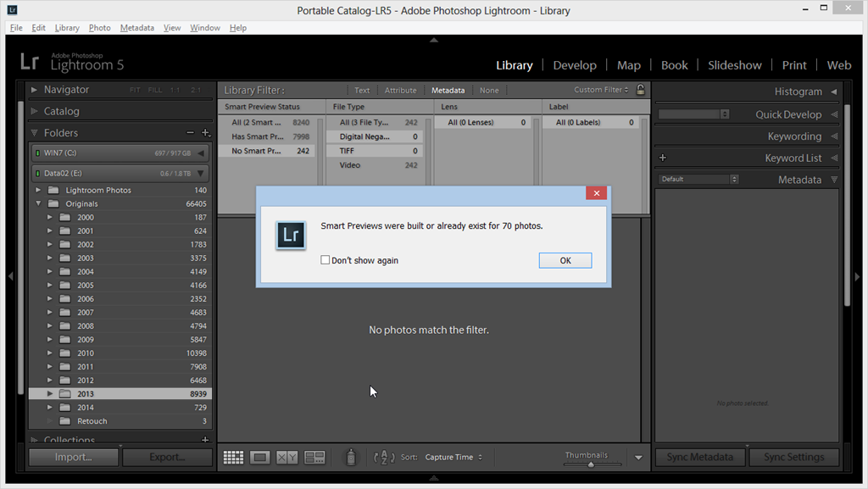This screenshot has width=868, height=489.
Task: Switch to the Slideshow module
Action: tap(735, 65)
